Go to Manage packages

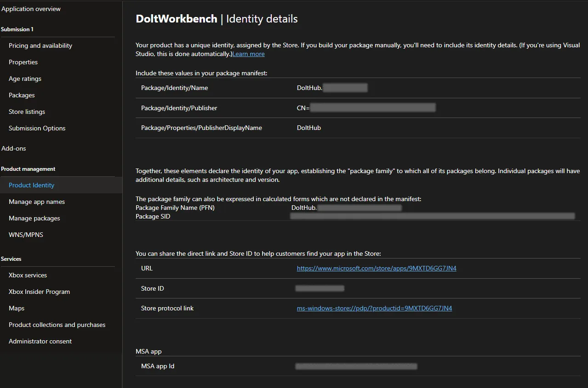click(34, 218)
